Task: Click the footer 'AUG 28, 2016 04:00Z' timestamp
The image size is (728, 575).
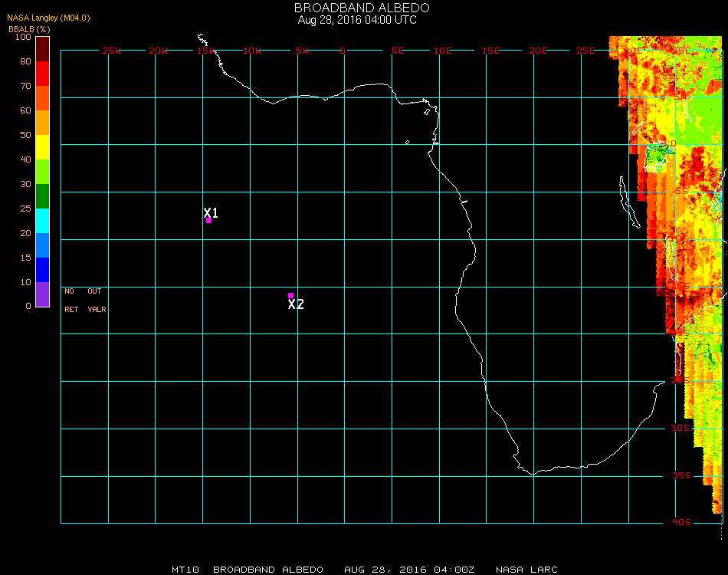Action: [409, 570]
